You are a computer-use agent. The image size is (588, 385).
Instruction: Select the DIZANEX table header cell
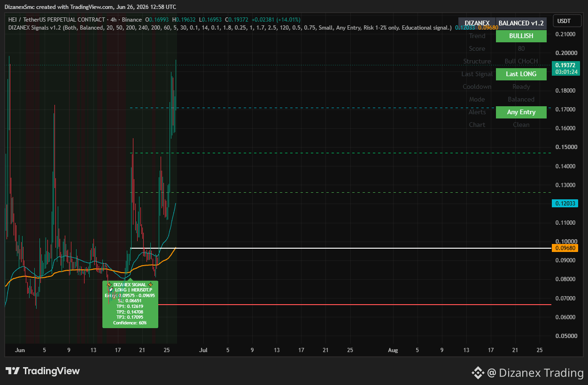click(x=477, y=23)
